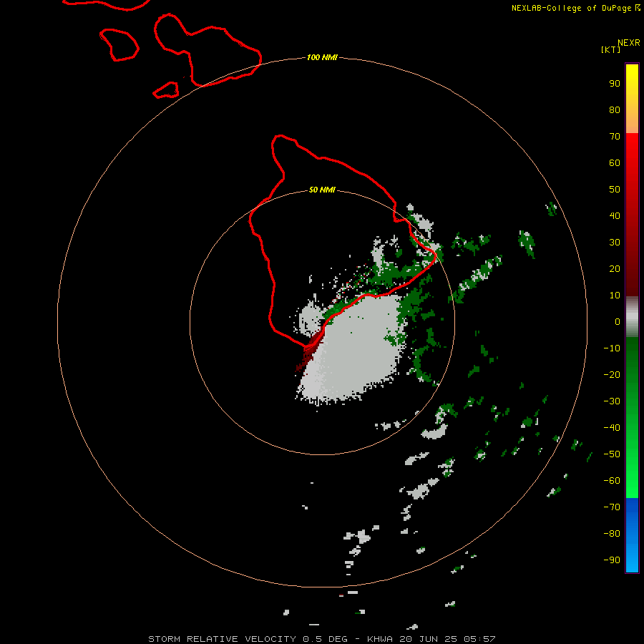Select the -40 scale value
This screenshot has height=644, width=644.
[x=612, y=428]
